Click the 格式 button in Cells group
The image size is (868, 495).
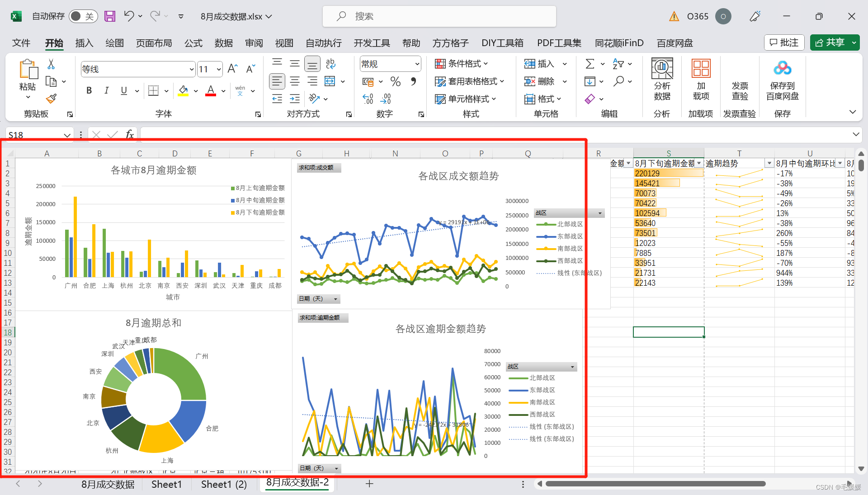542,99
